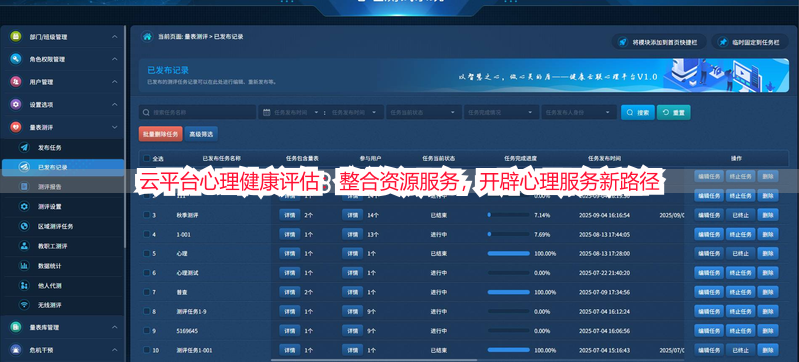Open the 任务发布人身份 dropdown filter

579,113
